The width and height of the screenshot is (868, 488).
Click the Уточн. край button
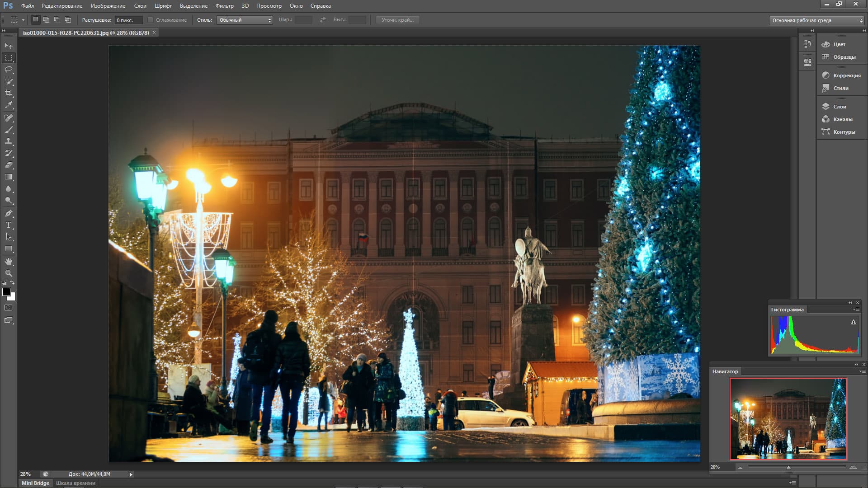[397, 20]
